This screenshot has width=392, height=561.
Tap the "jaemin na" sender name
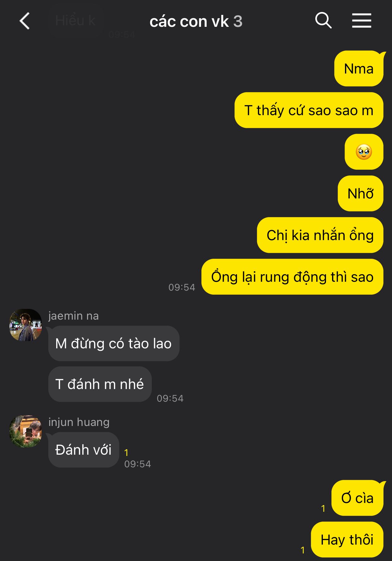(x=74, y=316)
